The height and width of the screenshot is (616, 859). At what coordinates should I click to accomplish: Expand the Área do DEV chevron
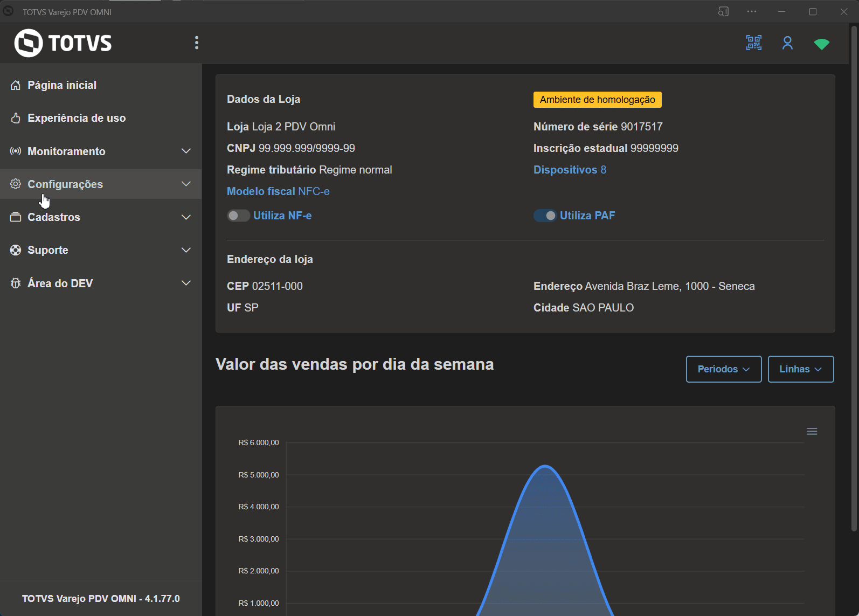[186, 283]
